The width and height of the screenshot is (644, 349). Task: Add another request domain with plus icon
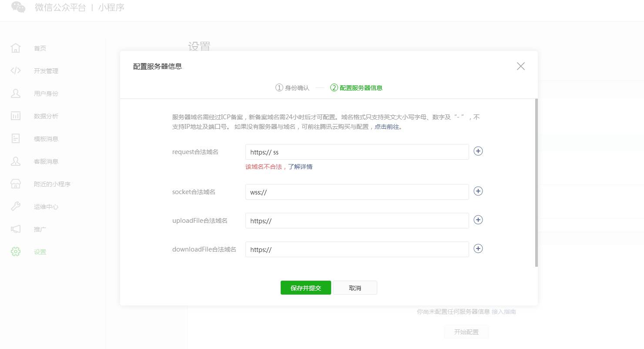[478, 151]
